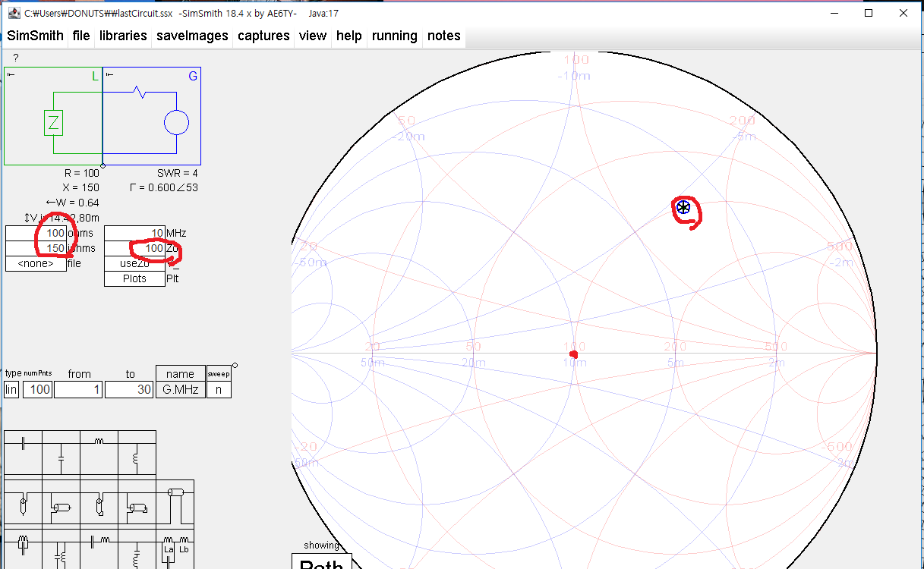Toggle the lin sweep type
The image size is (924, 569).
(11, 390)
